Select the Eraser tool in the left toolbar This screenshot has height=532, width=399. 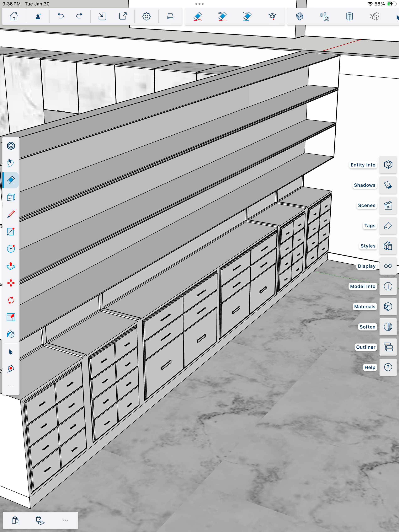pos(11,180)
